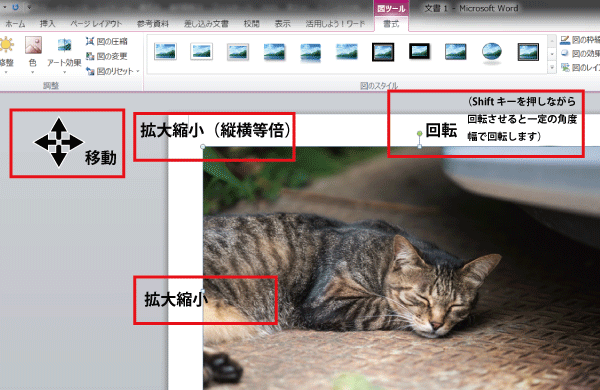The width and height of the screenshot is (600, 390).
Task: Switch to the 校閲 tab
Action: coord(251,24)
